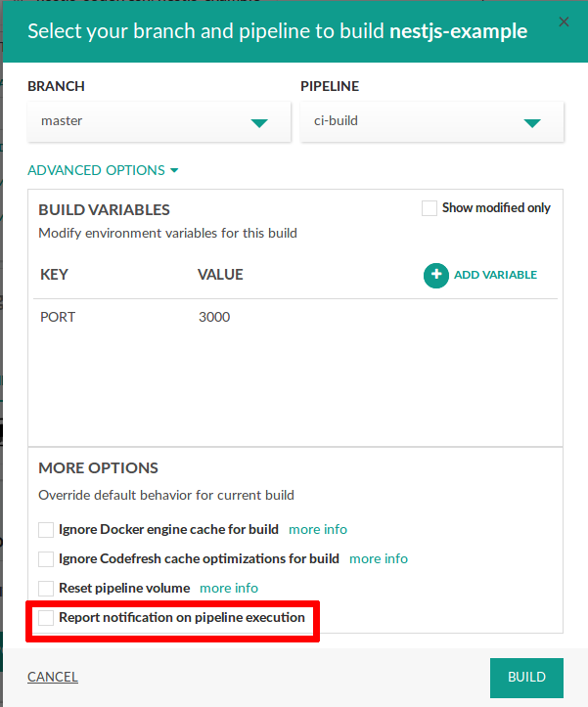Click the CANCEL link
The image size is (588, 707).
[x=53, y=677]
